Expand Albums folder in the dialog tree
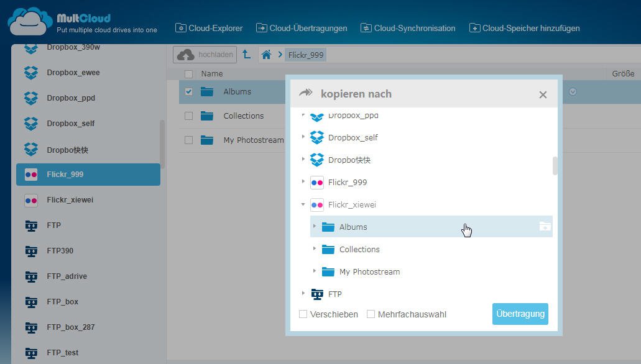The width and height of the screenshot is (641, 364). (315, 226)
